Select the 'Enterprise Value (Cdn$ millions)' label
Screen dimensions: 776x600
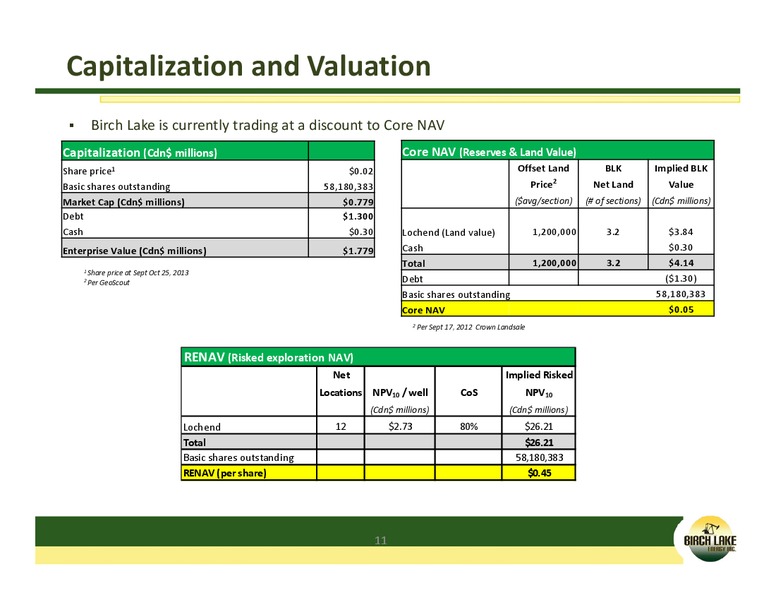point(135,250)
